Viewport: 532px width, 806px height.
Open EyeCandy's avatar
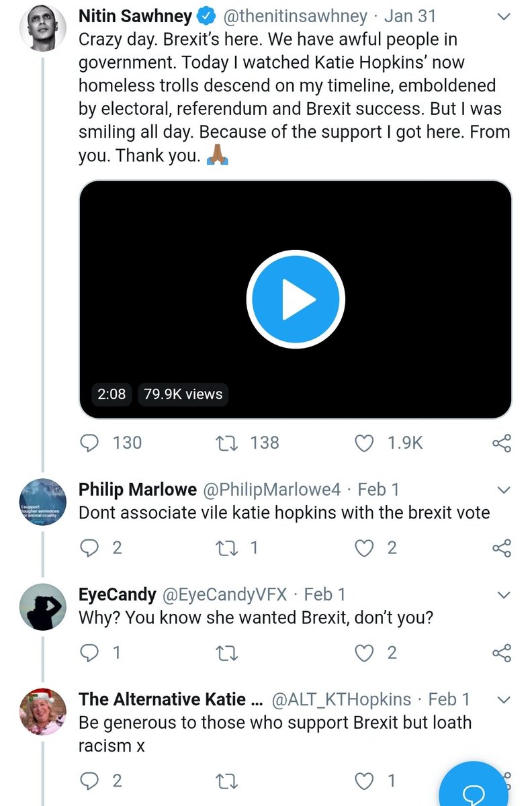[x=42, y=607]
